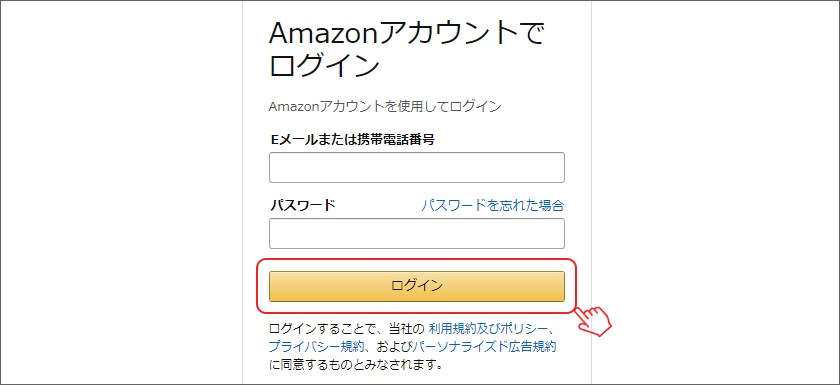Open the パスワードを忘れた場合 link
The width and height of the screenshot is (840, 385).
(492, 205)
